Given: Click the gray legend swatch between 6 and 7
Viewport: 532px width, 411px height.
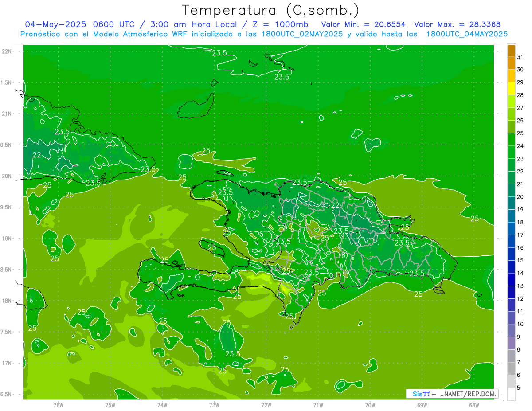Looking at the screenshot, I should 511,368.
